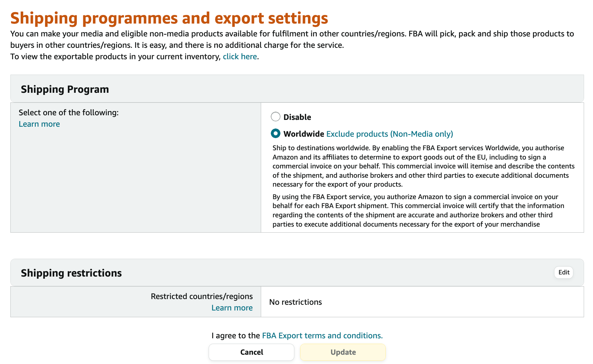Click the 'Ship to destinations worldwide' paragraph

423,166
